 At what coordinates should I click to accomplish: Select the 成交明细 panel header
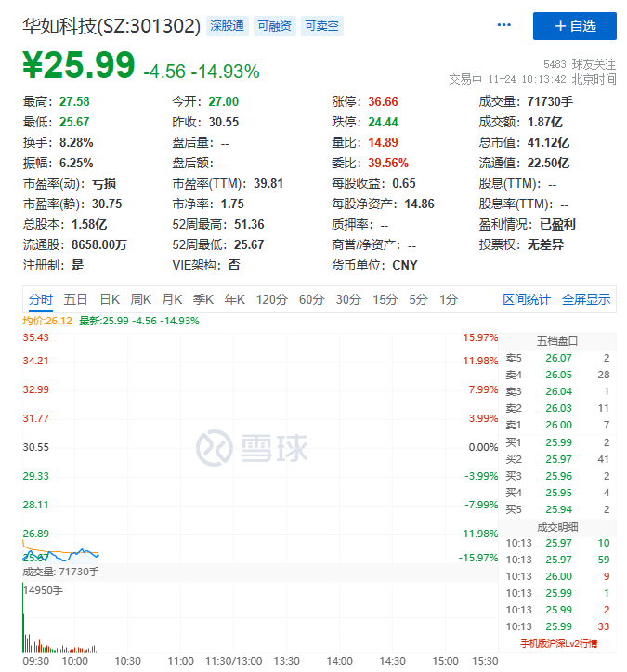(557, 527)
